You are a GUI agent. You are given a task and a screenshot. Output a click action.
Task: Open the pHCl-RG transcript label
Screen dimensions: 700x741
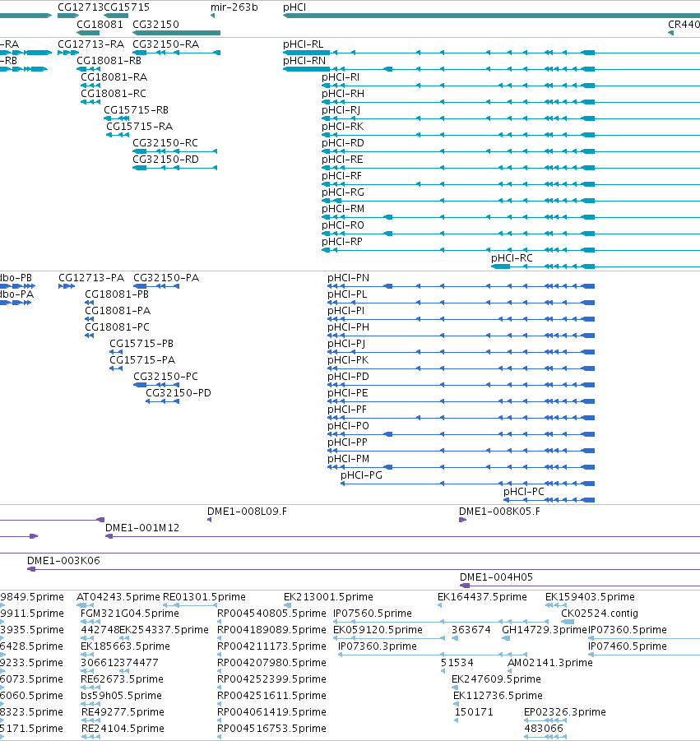[343, 192]
